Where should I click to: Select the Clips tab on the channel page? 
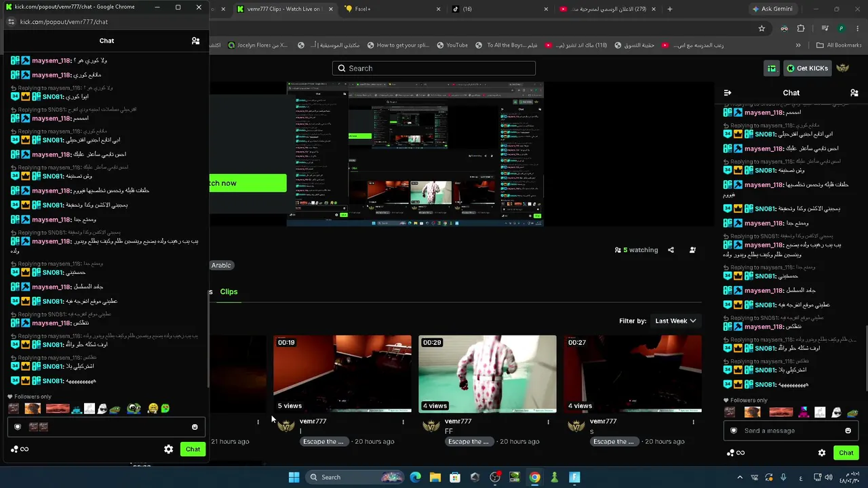(229, 292)
